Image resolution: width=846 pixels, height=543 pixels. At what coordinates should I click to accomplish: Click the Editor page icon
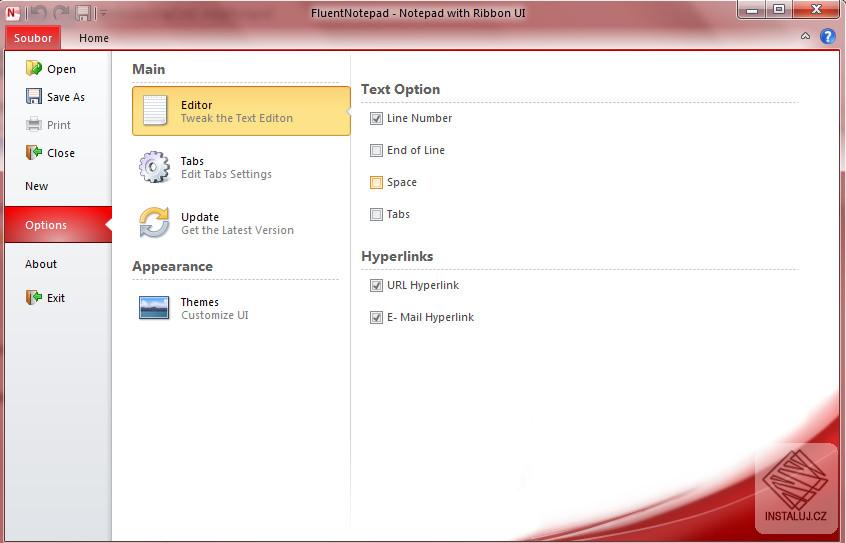pos(155,110)
